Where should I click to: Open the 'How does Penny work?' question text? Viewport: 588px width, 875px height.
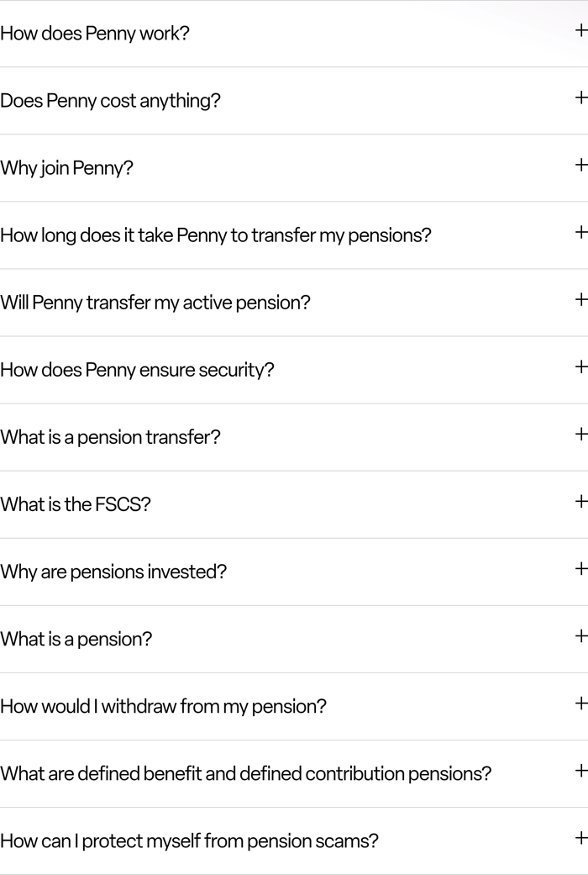coord(95,34)
